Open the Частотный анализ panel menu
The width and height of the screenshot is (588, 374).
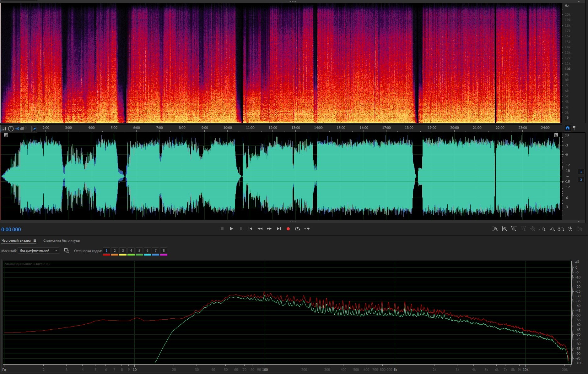coord(35,241)
